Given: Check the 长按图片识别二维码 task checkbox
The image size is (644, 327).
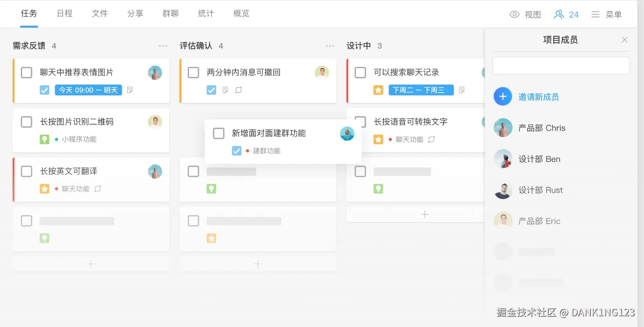Looking at the screenshot, I should pos(26,122).
